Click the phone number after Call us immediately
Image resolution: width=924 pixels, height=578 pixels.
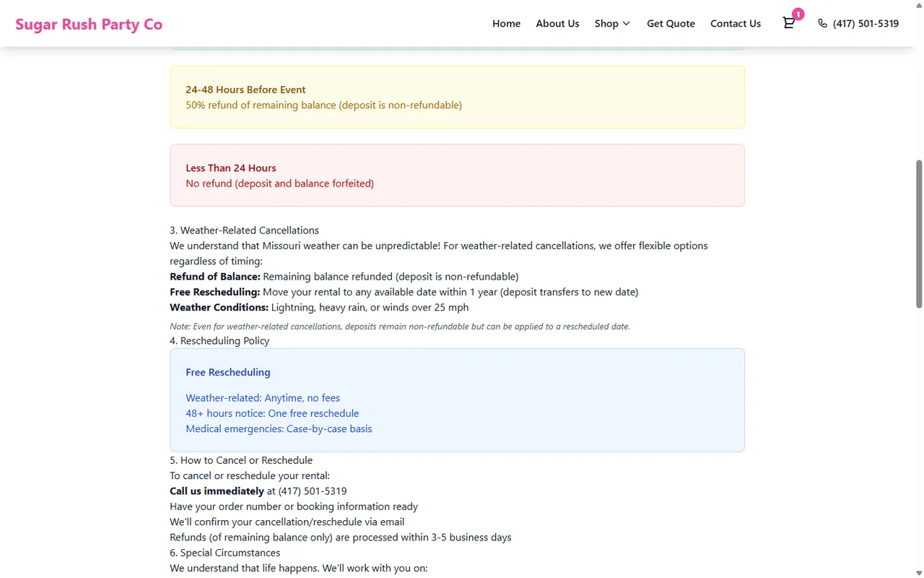[313, 491]
